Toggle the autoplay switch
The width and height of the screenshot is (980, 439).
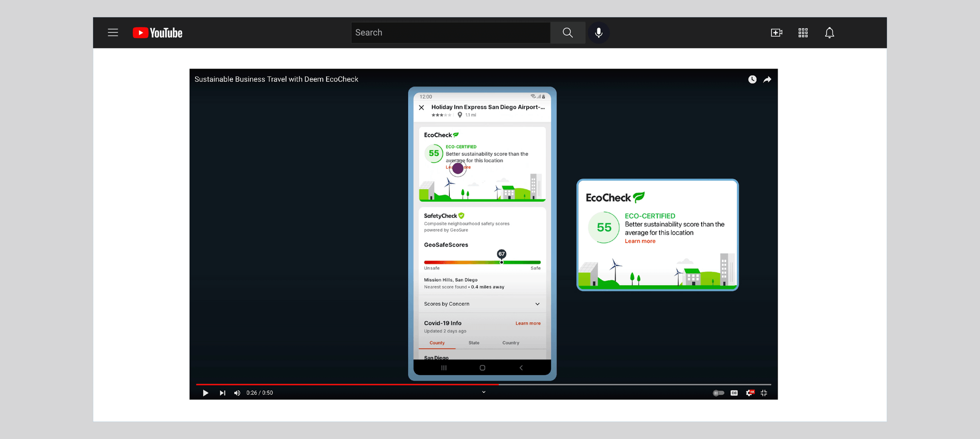718,393
